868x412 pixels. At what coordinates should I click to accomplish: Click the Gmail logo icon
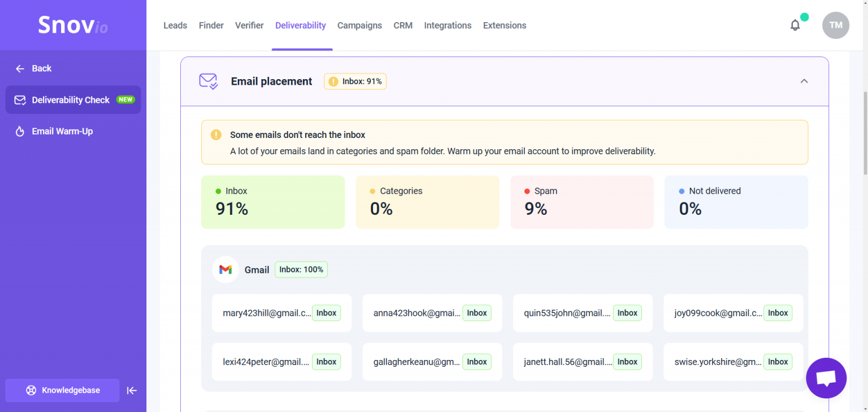(225, 270)
